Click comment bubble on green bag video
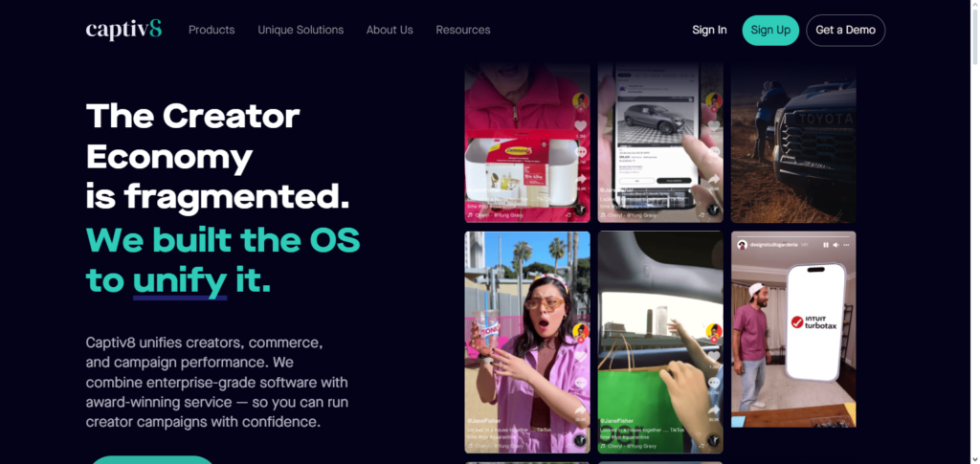980x464 pixels. click(714, 383)
